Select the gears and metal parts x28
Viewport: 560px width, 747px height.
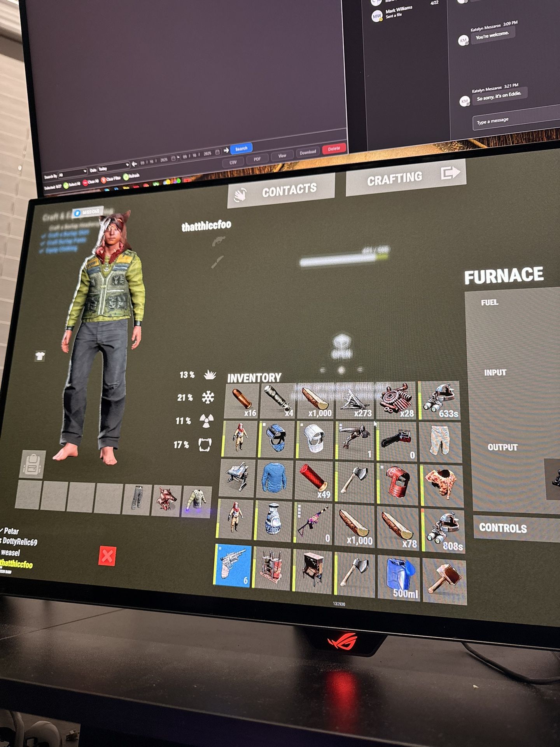tap(396, 401)
